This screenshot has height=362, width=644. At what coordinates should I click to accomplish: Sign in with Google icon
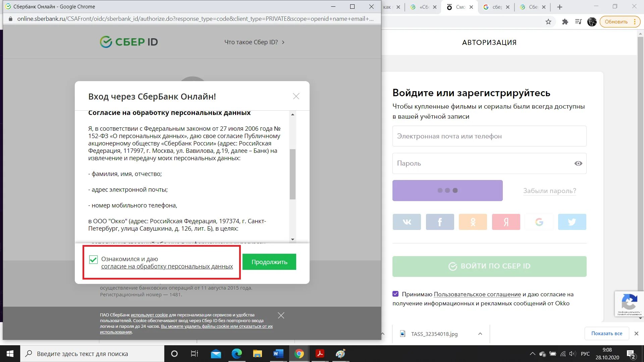pyautogui.click(x=539, y=222)
